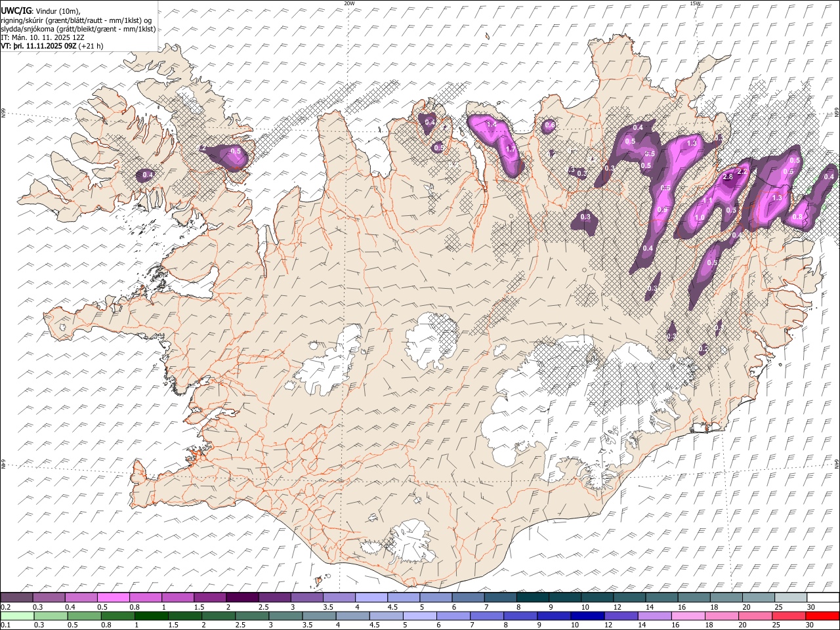Click the '0.1' label in the lower legend row

(6, 625)
